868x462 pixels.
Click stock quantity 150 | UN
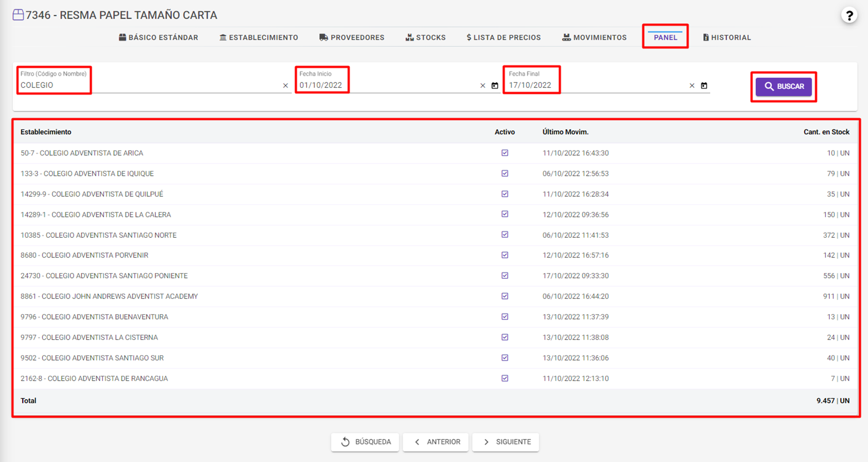836,215
